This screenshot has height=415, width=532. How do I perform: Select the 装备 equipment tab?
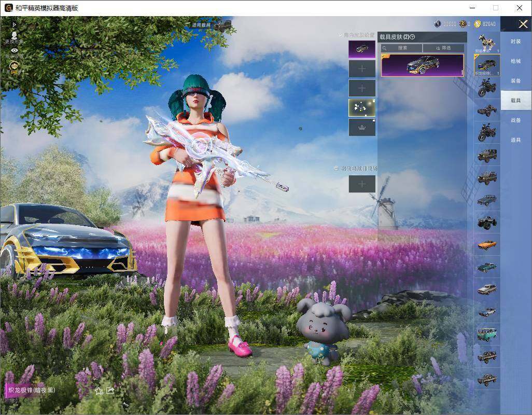(516, 81)
